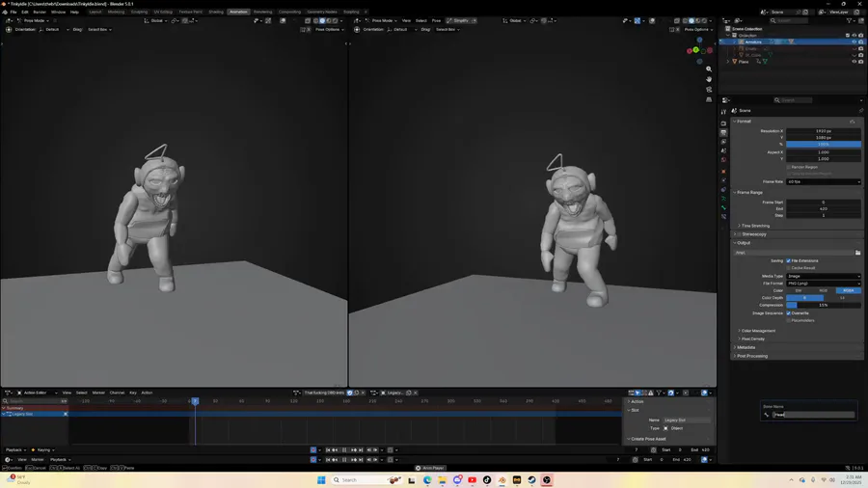The width and height of the screenshot is (868, 488).
Task: Toggle the Placeholders checkbox
Action: tap(789, 320)
